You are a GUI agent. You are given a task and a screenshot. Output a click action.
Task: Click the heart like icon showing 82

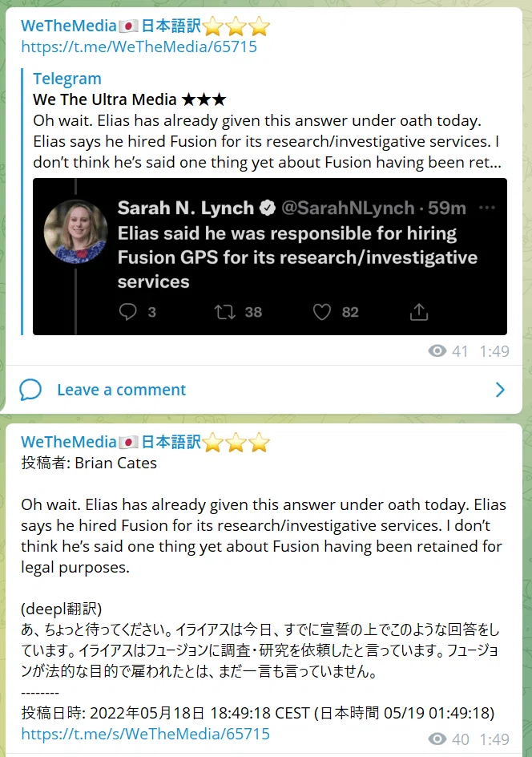pos(322,312)
